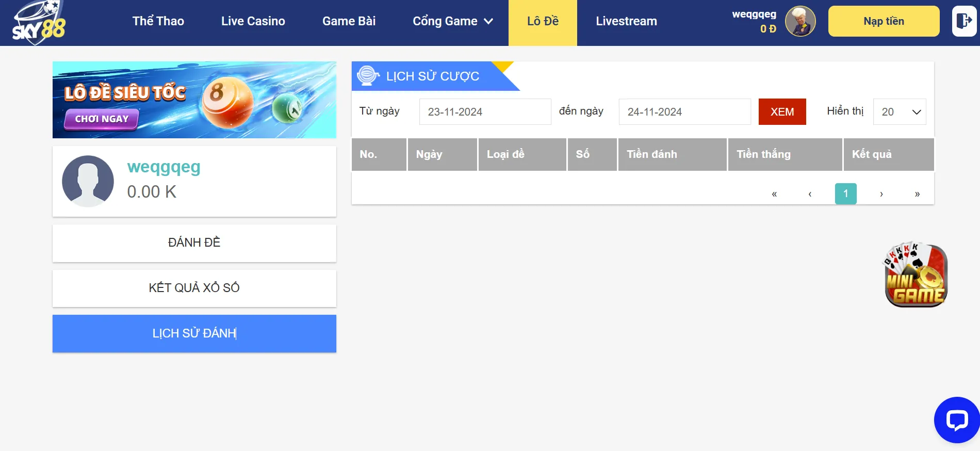This screenshot has width=980, height=451.
Task: Expand the Cổng Game dropdown menu
Action: pos(452,21)
